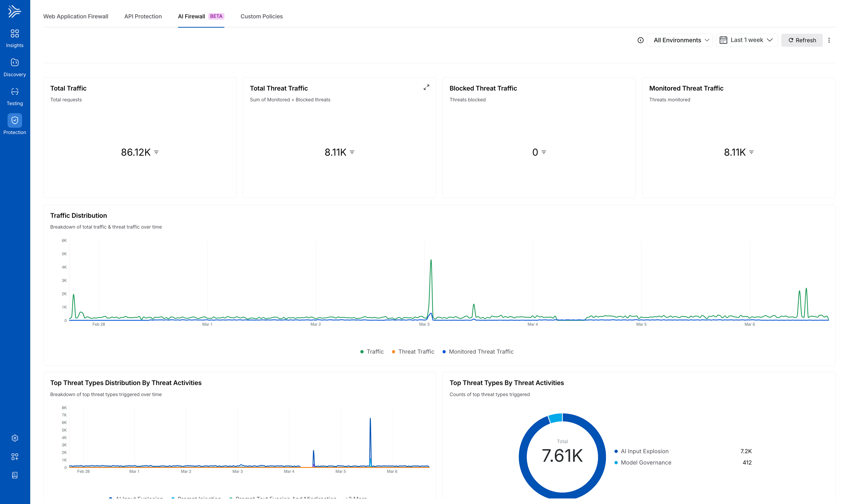
Task: Open the Insights section
Action: click(x=15, y=38)
